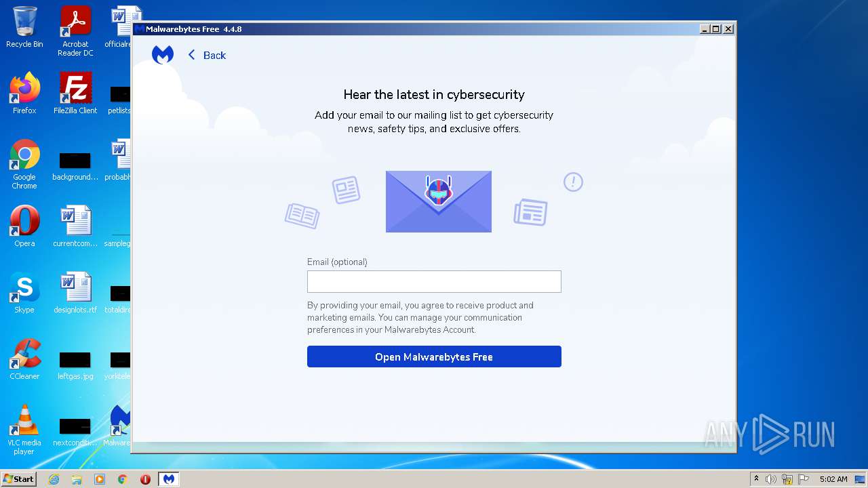Click the envelope robot illustration
The image size is (868, 488).
438,201
